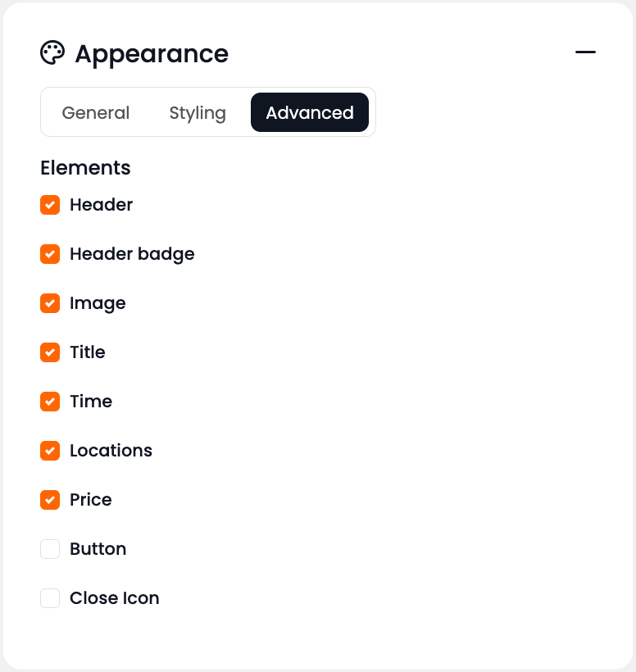Click the "Locations" label text
636x672 pixels.
[111, 451]
